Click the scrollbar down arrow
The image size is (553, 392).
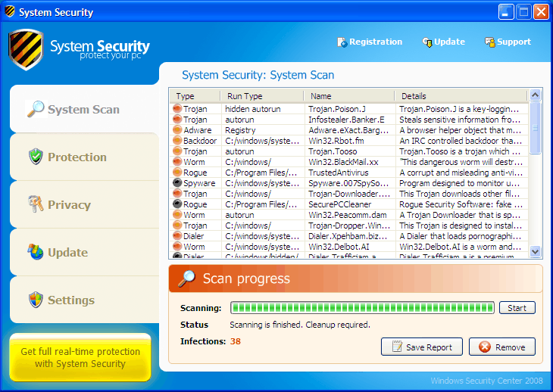pyautogui.click(x=535, y=251)
